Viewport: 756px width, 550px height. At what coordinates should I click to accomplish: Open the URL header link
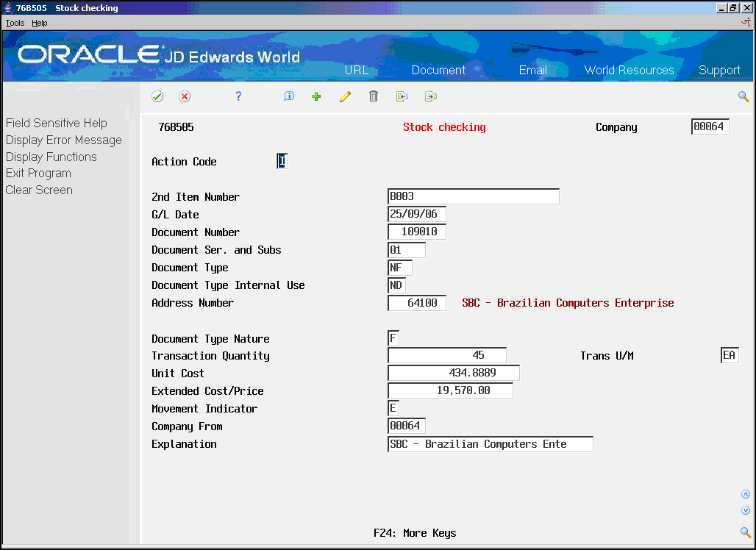[356, 70]
